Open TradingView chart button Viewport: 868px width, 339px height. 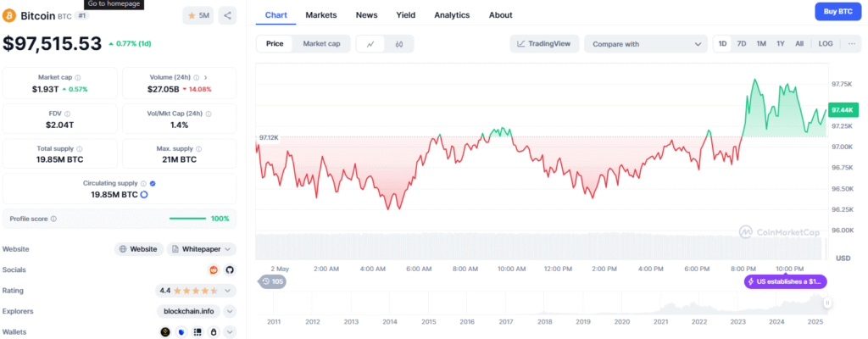[544, 44]
